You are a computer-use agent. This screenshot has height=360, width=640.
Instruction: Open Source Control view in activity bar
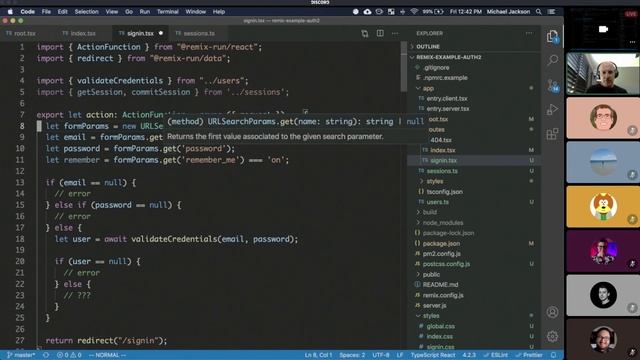tap(553, 85)
